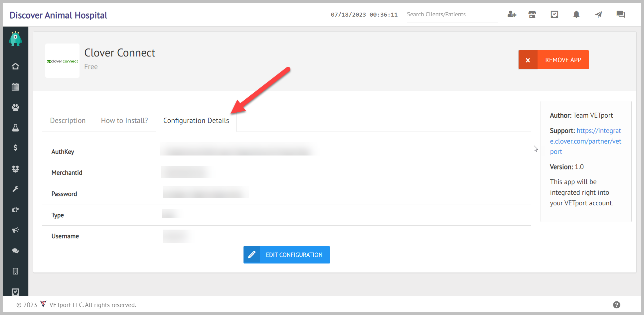Viewport: 644px width, 315px height.
Task: Click Discover Animal Hospital title
Action: click(x=58, y=15)
